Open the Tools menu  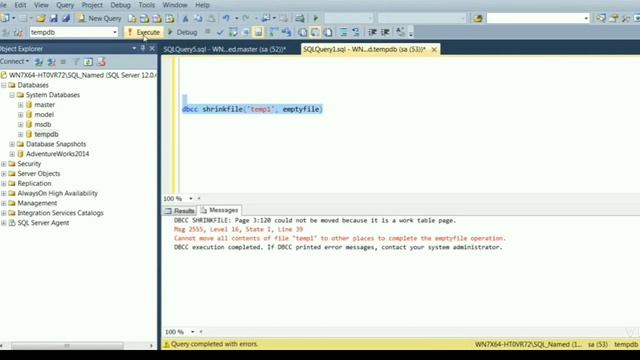click(147, 5)
